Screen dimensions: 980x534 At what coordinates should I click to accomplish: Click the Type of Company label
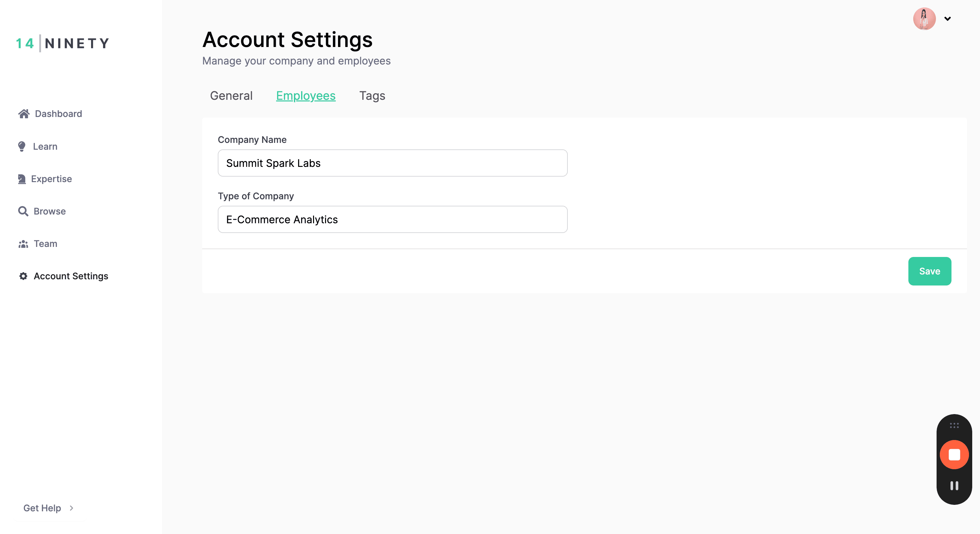pos(256,196)
